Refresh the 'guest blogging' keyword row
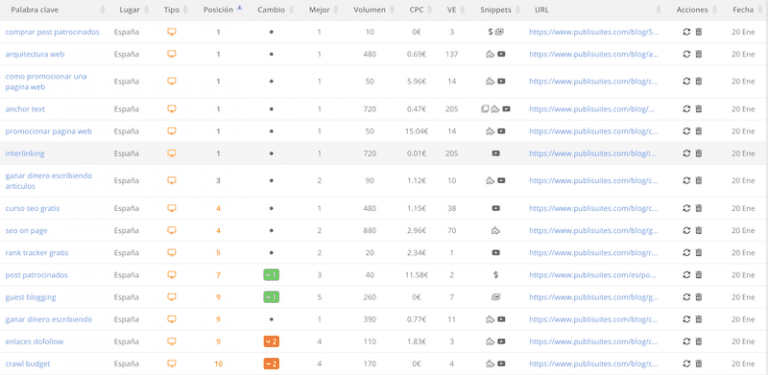The image size is (768, 375). [x=686, y=297]
